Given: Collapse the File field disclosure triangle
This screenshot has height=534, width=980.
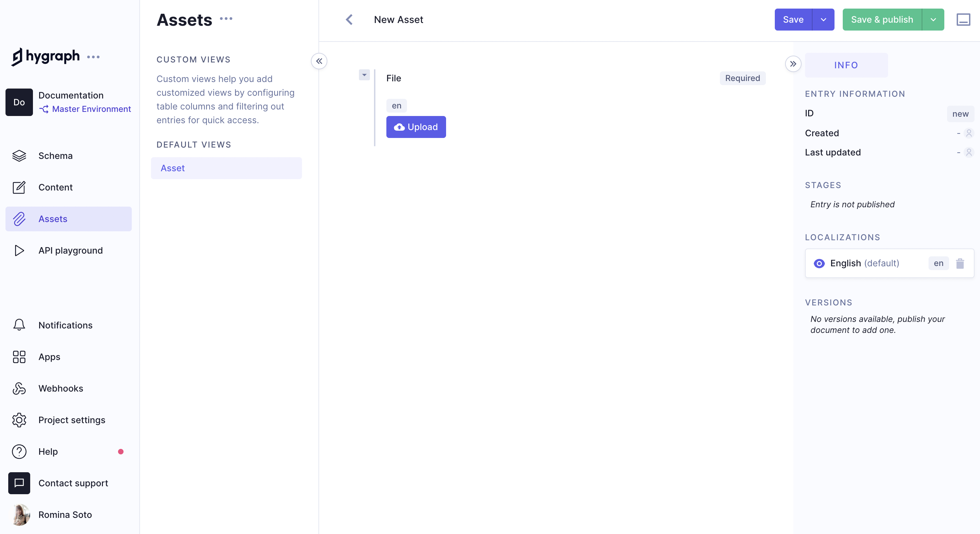Looking at the screenshot, I should point(364,74).
